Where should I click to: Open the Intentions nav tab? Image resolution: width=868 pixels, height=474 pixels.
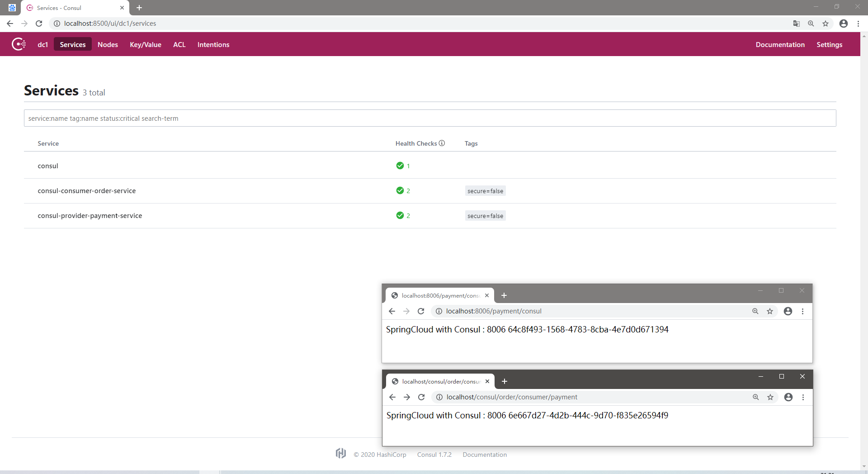213,44
